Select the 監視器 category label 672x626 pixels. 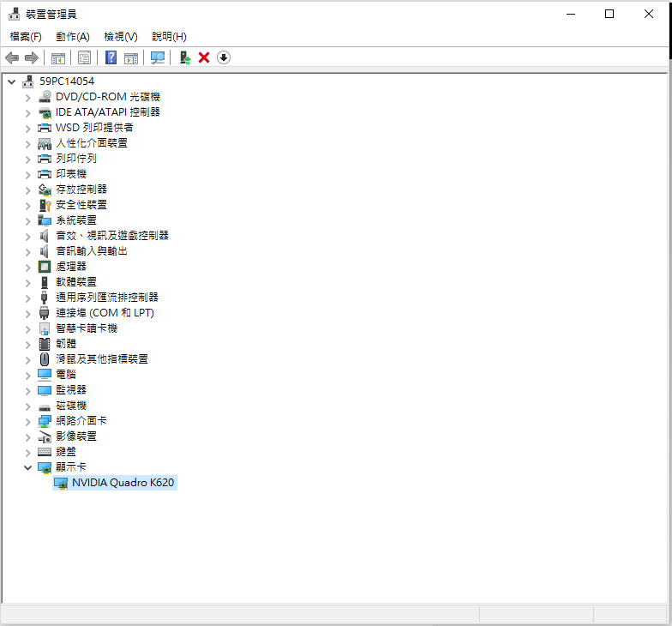[71, 390]
